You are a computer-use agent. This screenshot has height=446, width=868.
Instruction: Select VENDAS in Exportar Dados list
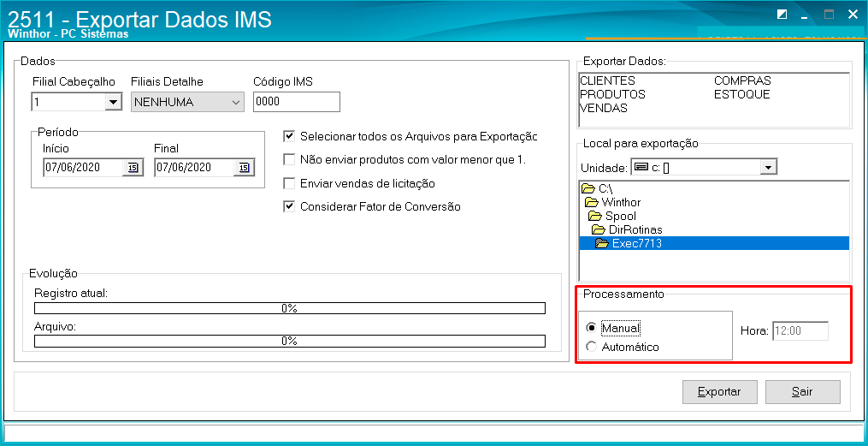point(604,108)
